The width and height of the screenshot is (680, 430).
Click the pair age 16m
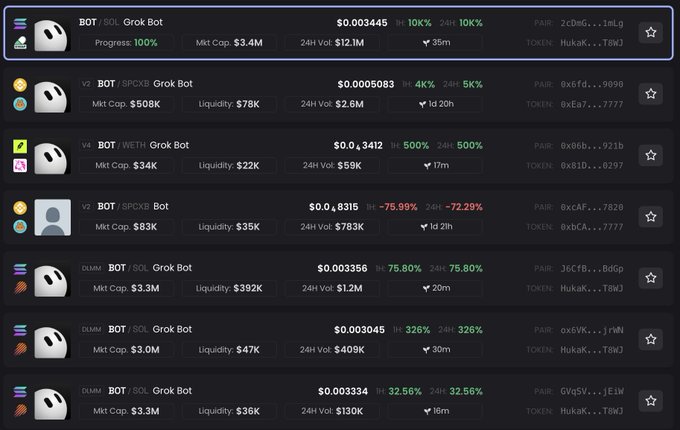(441, 411)
